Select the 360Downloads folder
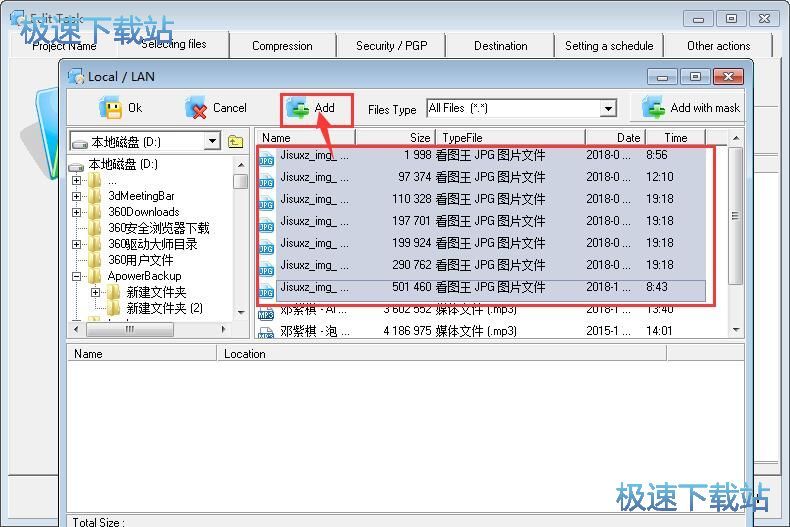 tap(144, 212)
